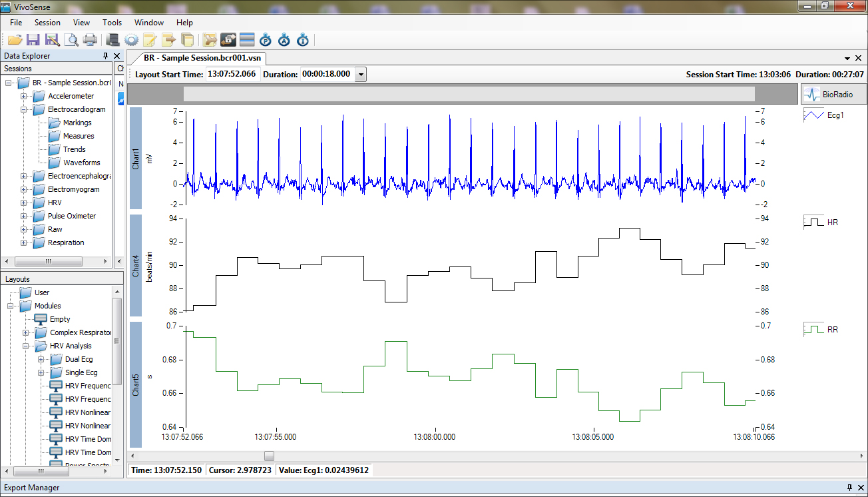Click the stopwatch P timer icon

[266, 40]
